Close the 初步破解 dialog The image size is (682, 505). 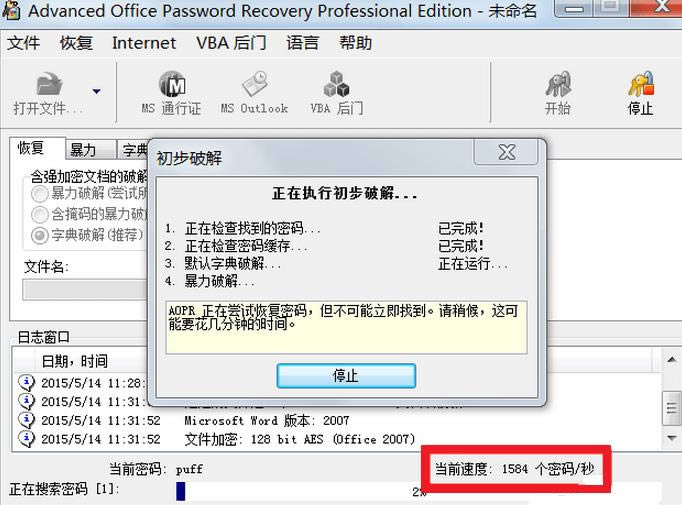(x=506, y=152)
